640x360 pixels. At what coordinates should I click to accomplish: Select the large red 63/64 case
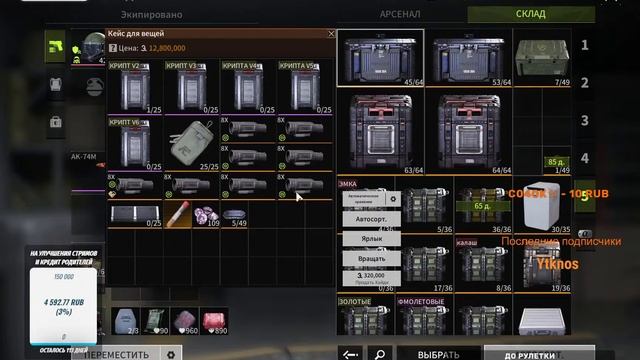click(x=380, y=131)
